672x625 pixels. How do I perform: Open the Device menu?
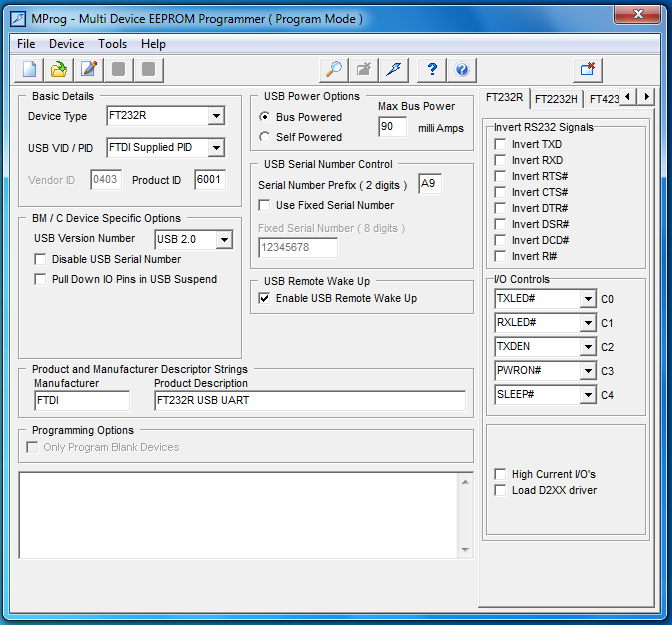point(66,44)
